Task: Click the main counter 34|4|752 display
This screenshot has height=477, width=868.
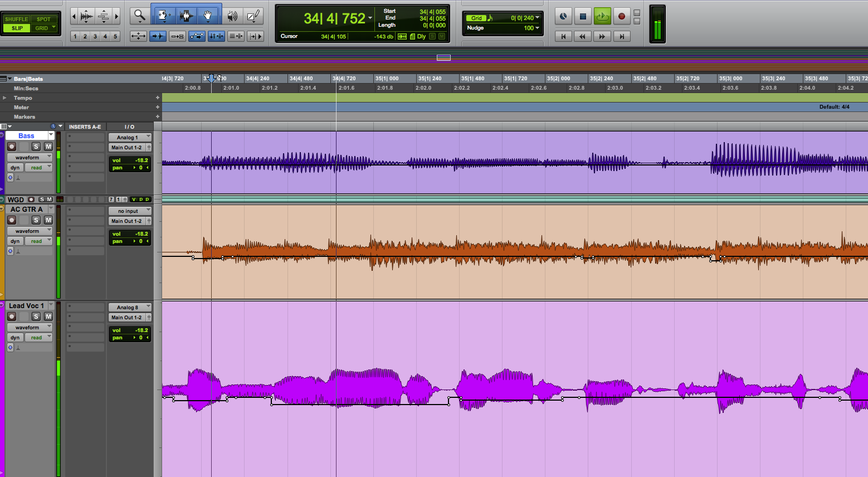Action: coord(334,18)
